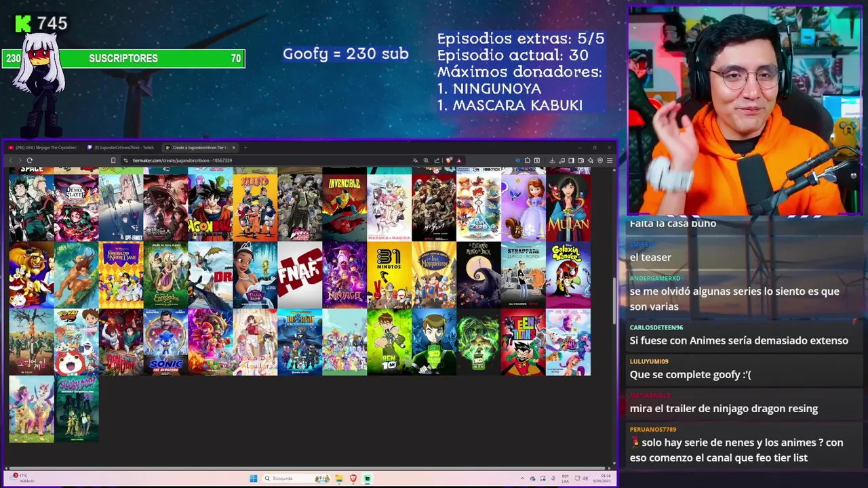The image size is (868, 488).
Task: Select the Madoka Magica poster
Action: 389,207
